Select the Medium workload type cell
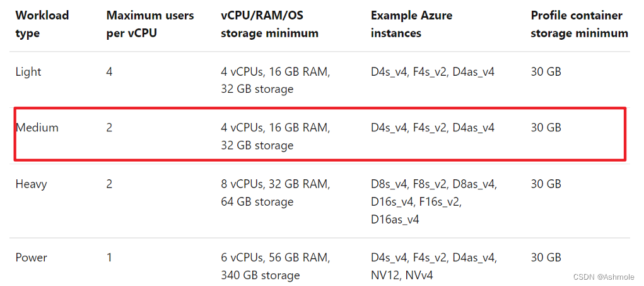This screenshot has height=286, width=644. [37, 128]
